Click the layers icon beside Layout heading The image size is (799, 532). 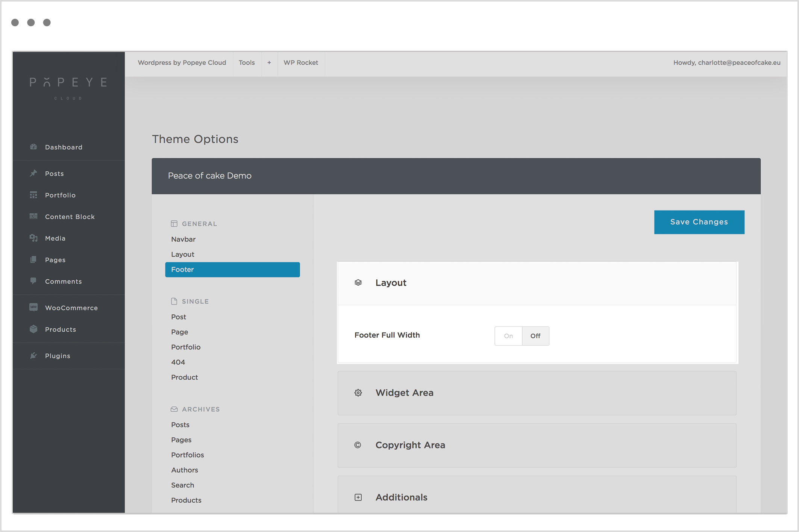(x=358, y=283)
